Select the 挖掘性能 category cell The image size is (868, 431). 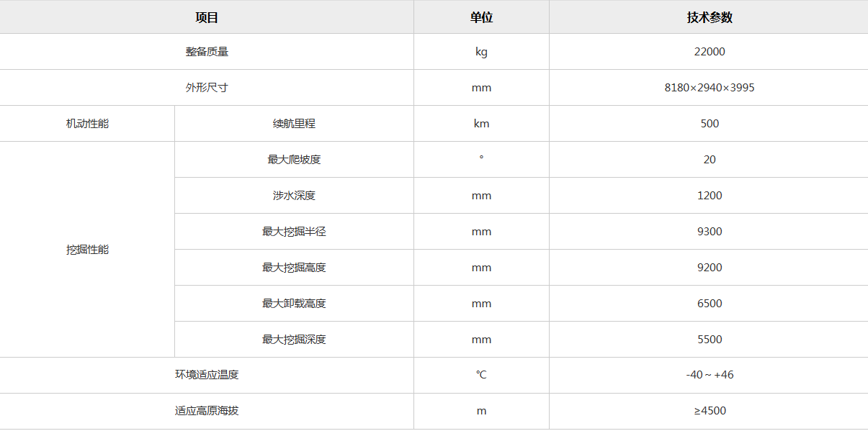click(87, 250)
